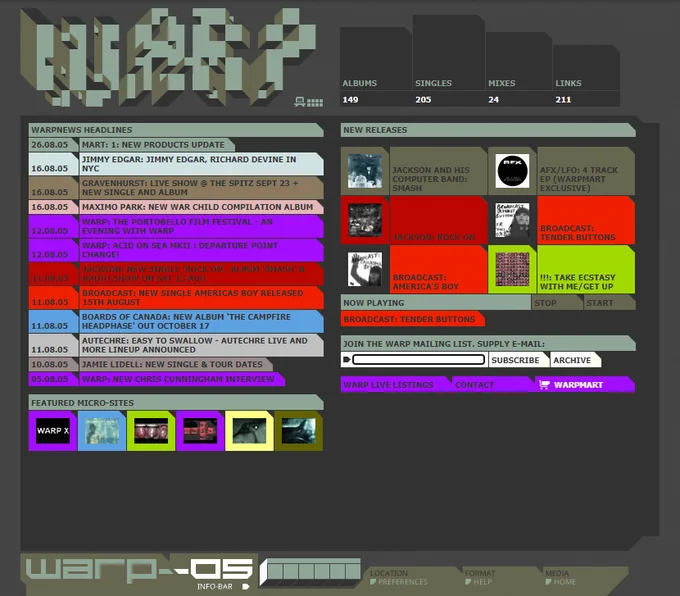The height and width of the screenshot is (596, 680).
Task: Click the Warpnews Headlines section header
Action: coord(176,130)
